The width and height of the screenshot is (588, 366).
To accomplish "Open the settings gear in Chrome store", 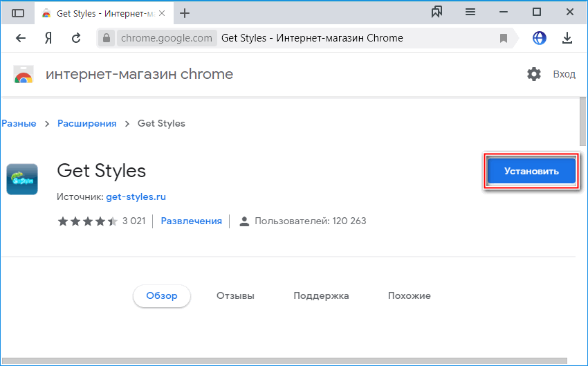I will (533, 74).
